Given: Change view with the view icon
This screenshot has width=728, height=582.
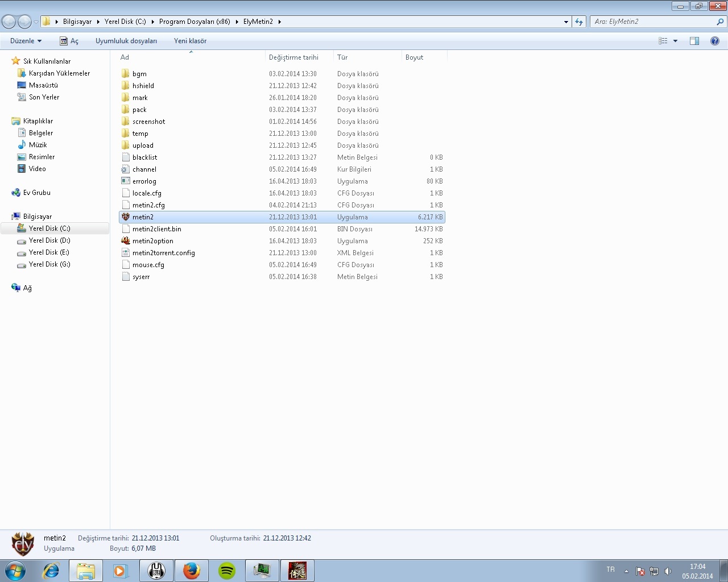Looking at the screenshot, I should pyautogui.click(x=663, y=41).
